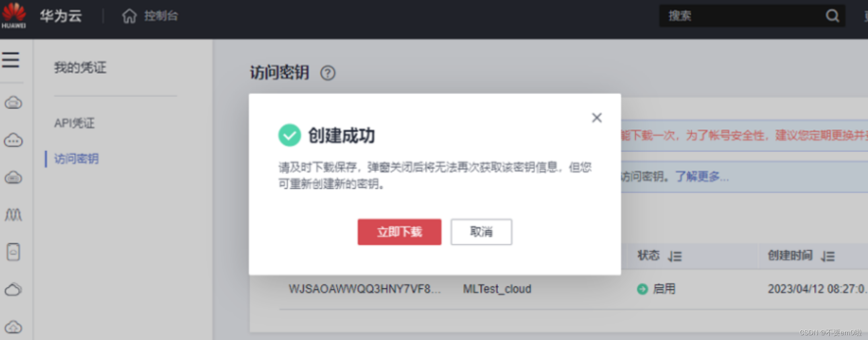Sort the table by 创建时间 column
The height and width of the screenshot is (340, 868).
click(827, 256)
